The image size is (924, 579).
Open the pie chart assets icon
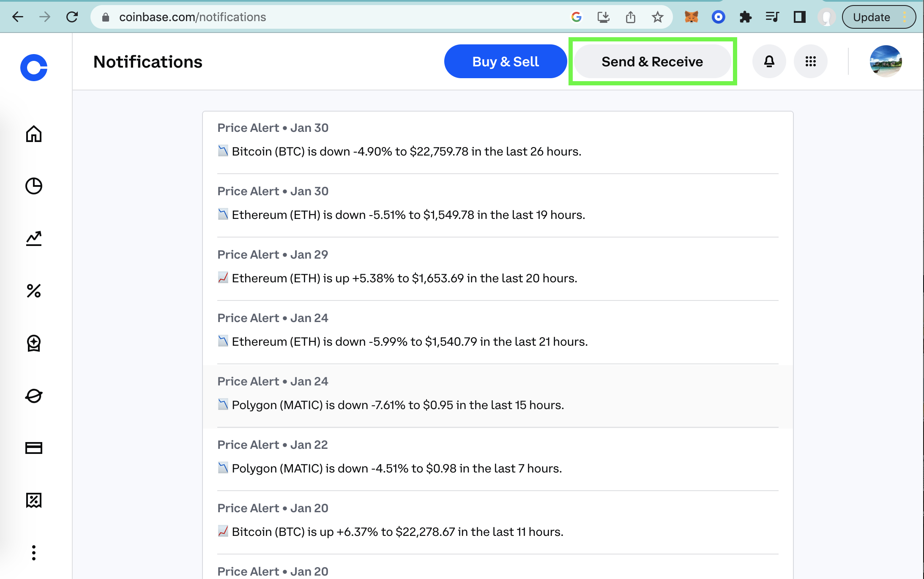point(34,186)
